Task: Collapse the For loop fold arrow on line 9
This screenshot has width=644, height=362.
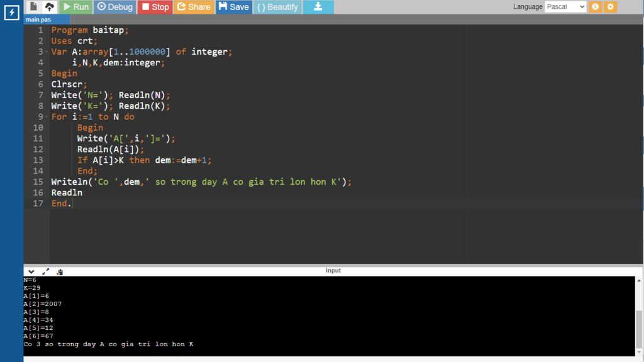Action: 47,116
